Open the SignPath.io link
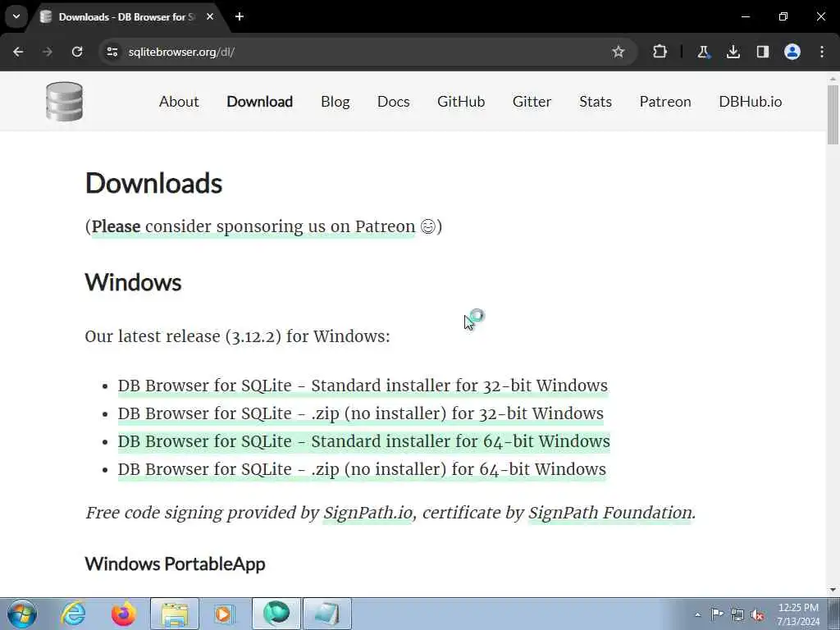This screenshot has height=630, width=840. tap(368, 513)
